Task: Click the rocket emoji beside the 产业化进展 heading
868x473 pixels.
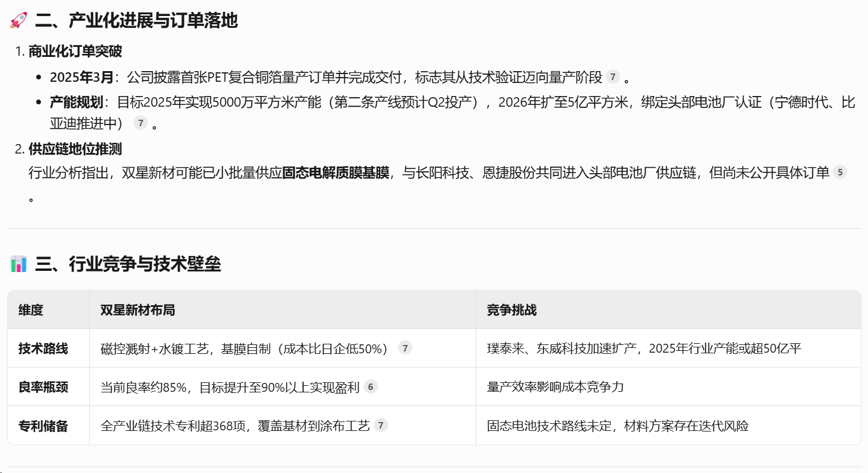Action: 19,21
